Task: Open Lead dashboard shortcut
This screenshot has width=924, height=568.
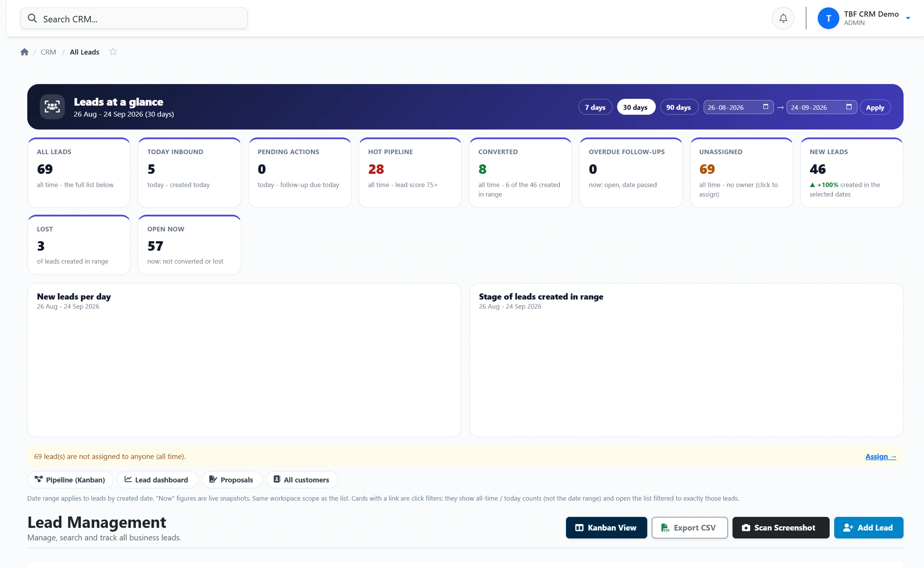Action: point(157,480)
